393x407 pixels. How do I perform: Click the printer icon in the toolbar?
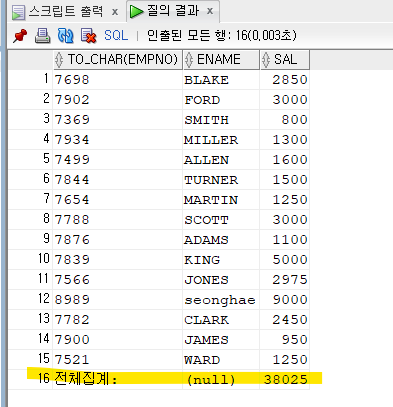click(x=43, y=36)
